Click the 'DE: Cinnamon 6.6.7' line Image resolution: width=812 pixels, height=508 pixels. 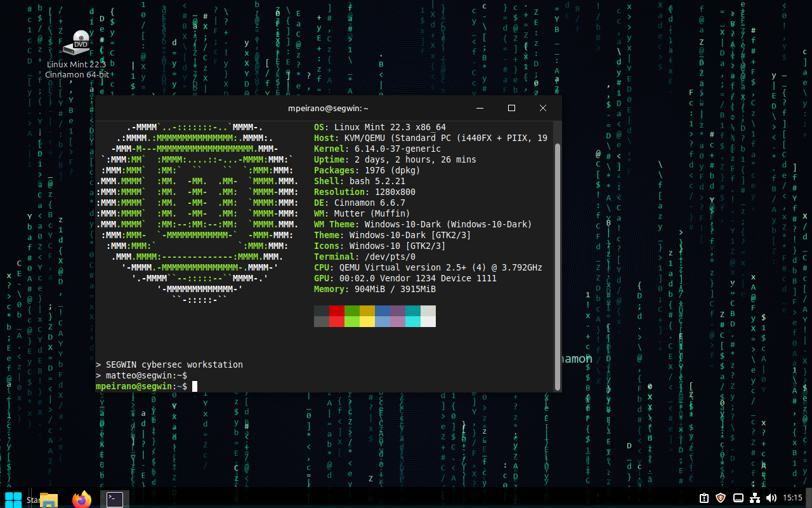(x=360, y=203)
